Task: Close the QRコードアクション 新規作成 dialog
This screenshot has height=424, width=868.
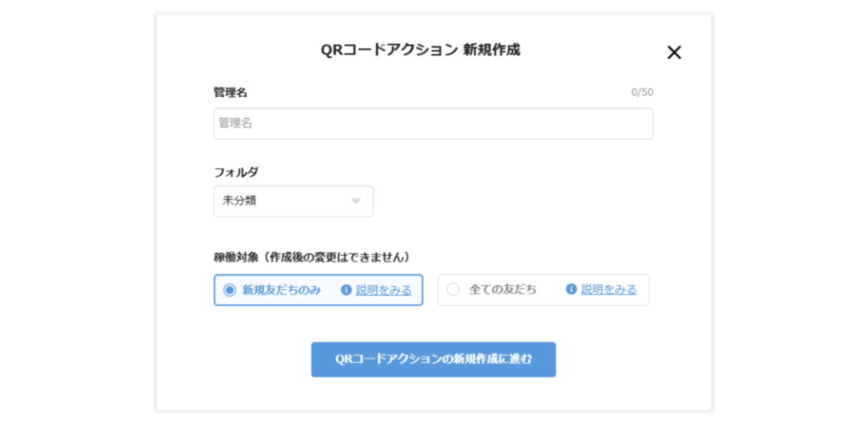Action: [674, 53]
